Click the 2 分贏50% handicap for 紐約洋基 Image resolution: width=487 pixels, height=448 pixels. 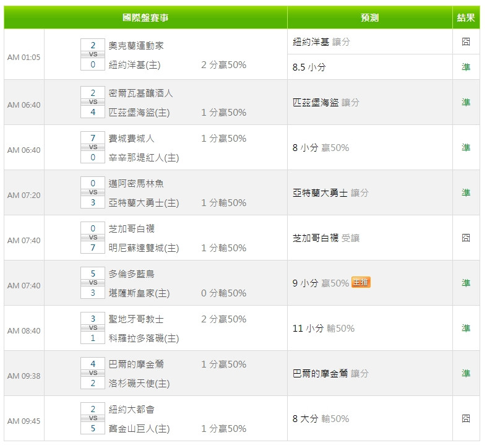pyautogui.click(x=223, y=64)
